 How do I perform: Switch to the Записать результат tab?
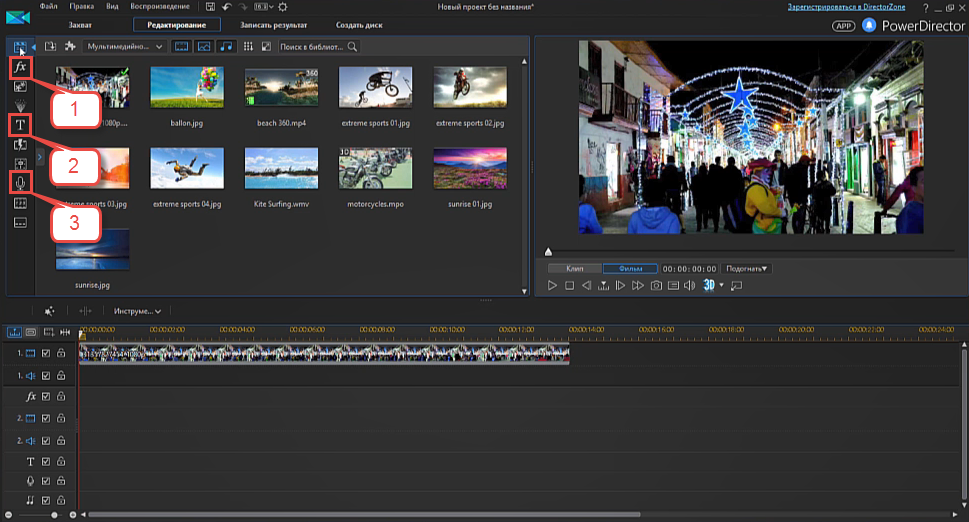click(x=273, y=24)
